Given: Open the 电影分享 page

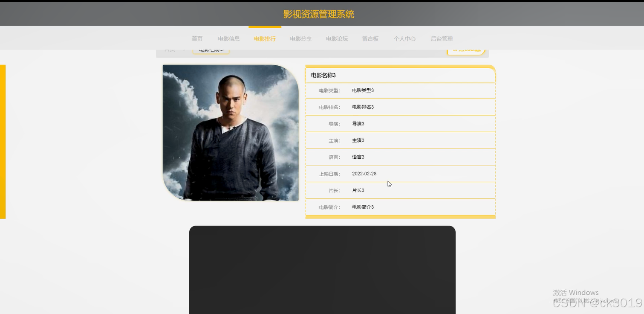Looking at the screenshot, I should pos(301,38).
